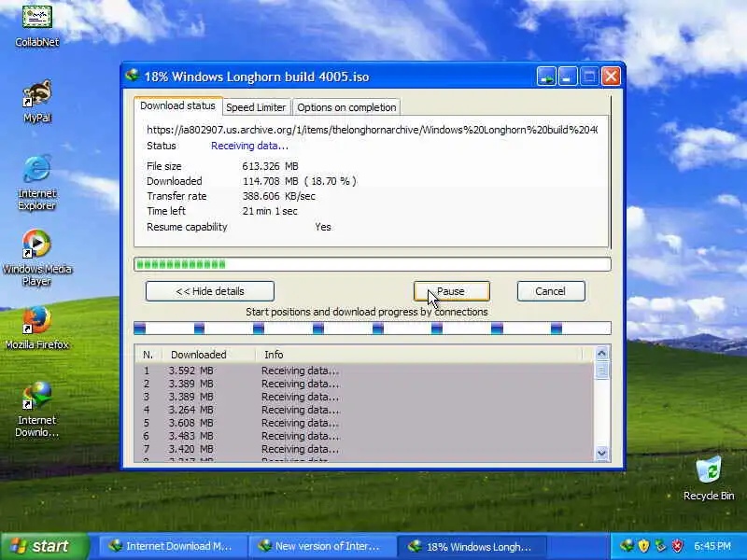Select connection row 5 with 3.608 MB

point(364,423)
